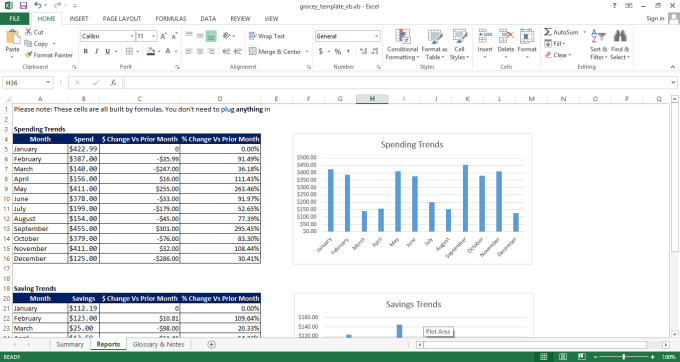Switch to the INSERT ribbon tab
The height and width of the screenshot is (362, 680).
tap(79, 19)
